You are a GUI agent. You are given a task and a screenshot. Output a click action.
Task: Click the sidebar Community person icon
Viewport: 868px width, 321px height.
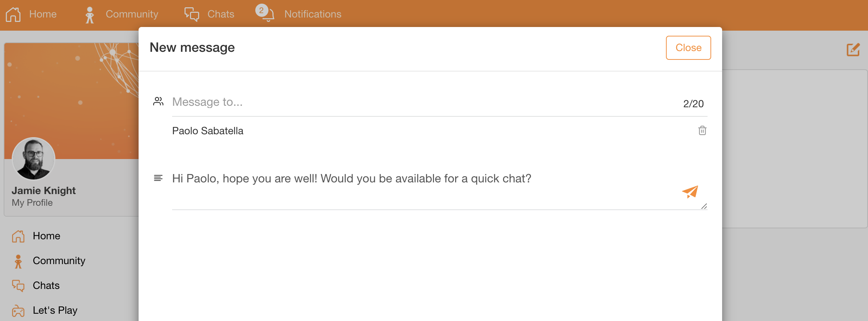point(18,261)
